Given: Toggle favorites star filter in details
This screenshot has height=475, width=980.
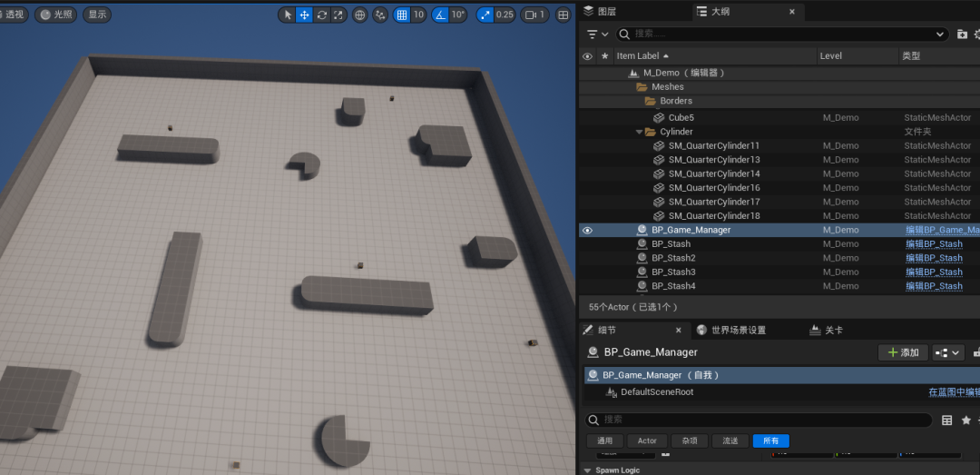Looking at the screenshot, I should coord(966,420).
